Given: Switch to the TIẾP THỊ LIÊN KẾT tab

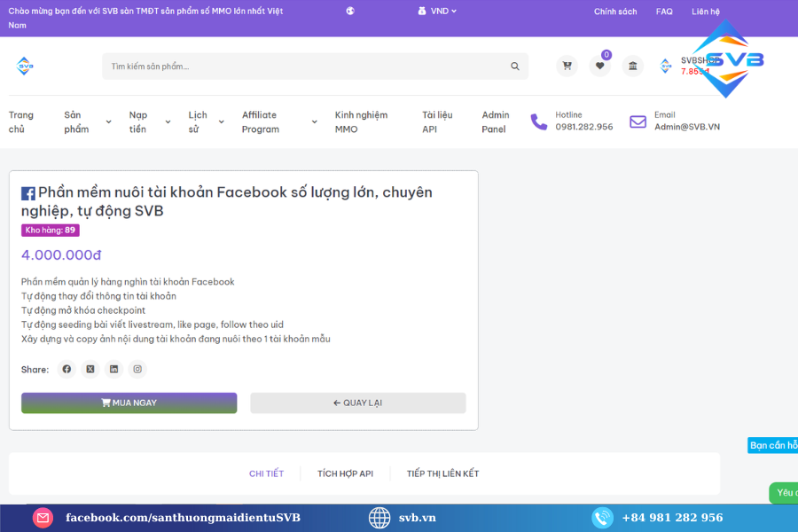Looking at the screenshot, I should point(442,473).
